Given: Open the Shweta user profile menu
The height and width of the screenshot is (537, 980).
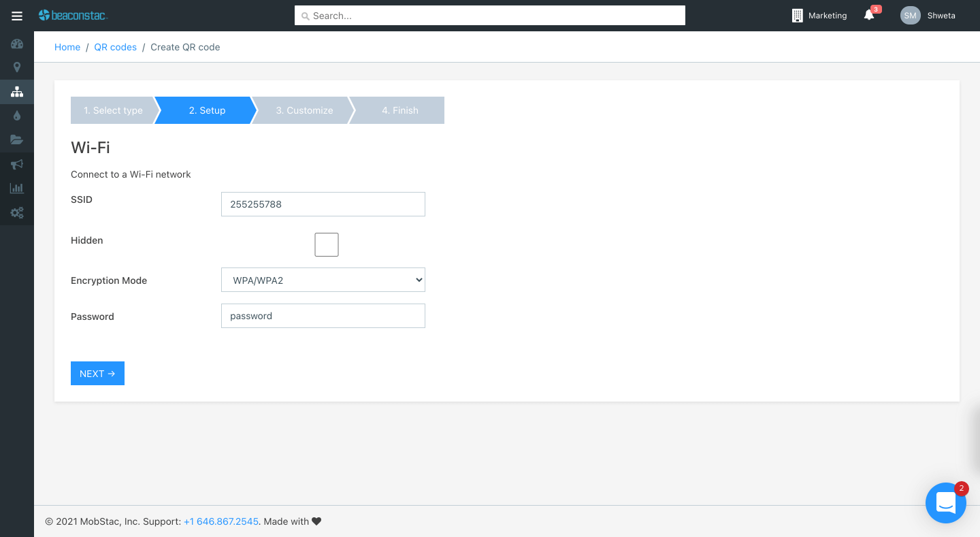Looking at the screenshot, I should click(928, 16).
